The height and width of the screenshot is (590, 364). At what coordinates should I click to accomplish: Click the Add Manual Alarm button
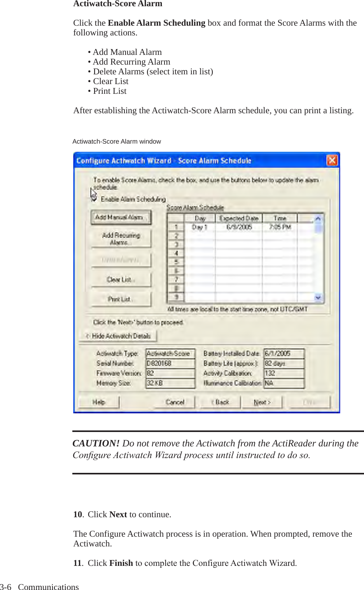[x=121, y=217]
